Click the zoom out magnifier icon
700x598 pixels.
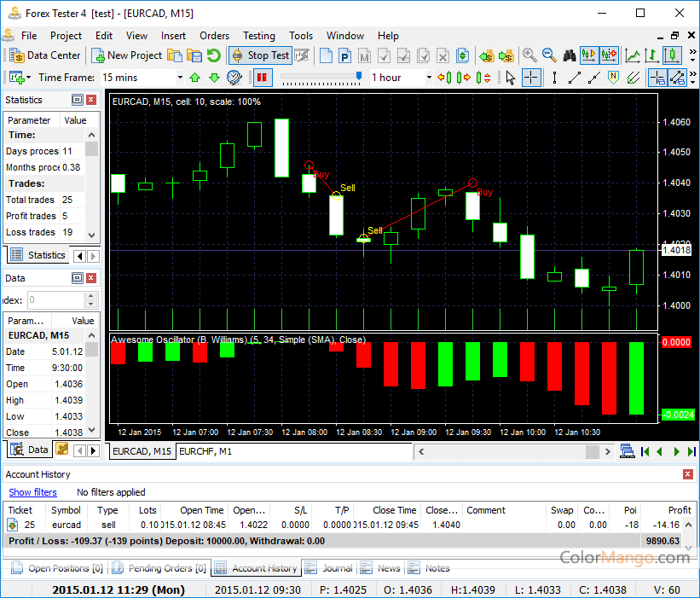pyautogui.click(x=548, y=55)
